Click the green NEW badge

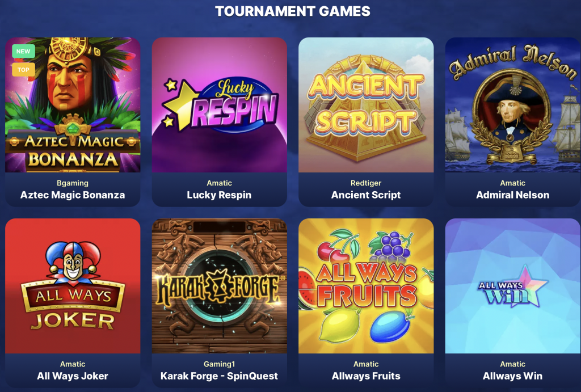pos(23,52)
